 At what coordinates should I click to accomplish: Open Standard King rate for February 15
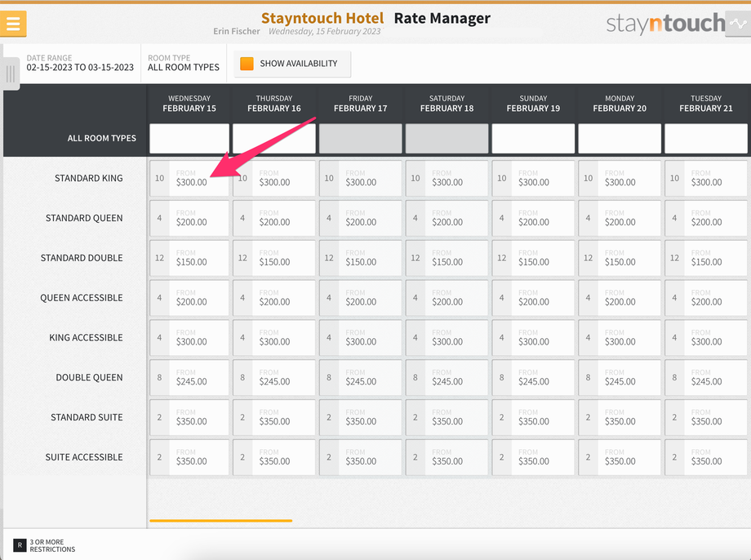coord(189,178)
